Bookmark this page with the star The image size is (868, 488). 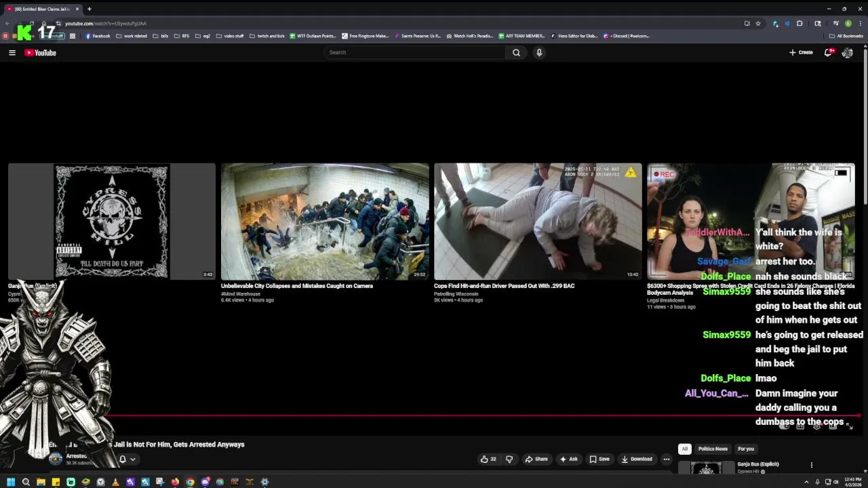click(x=758, y=23)
